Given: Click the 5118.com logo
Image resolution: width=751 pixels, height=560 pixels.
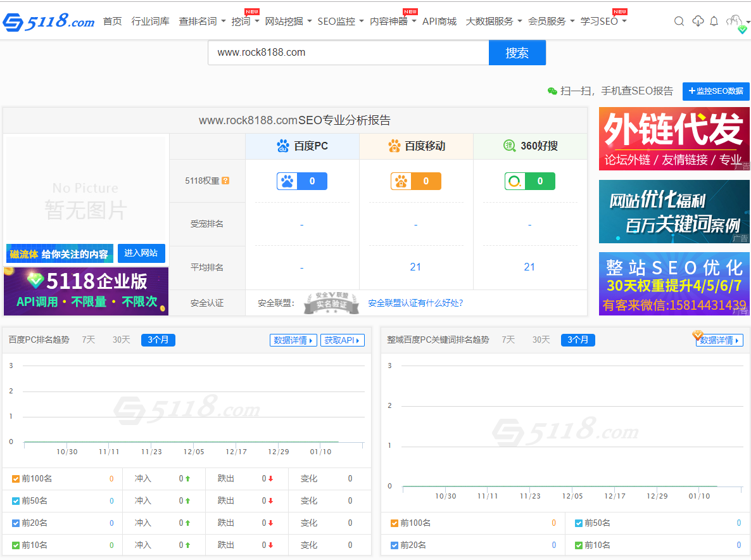Looking at the screenshot, I should [48, 22].
